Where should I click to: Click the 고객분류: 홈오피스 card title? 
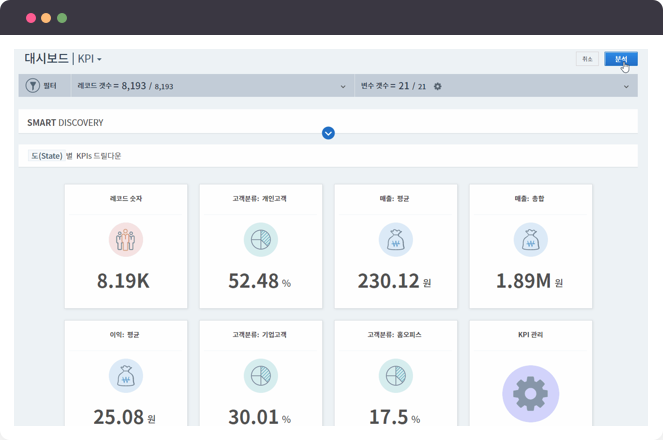point(394,335)
